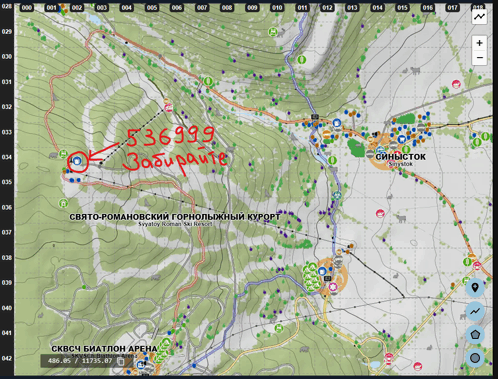This screenshot has width=498, height=379.
Task: Click the grid column label 000
Action: coord(27,8)
